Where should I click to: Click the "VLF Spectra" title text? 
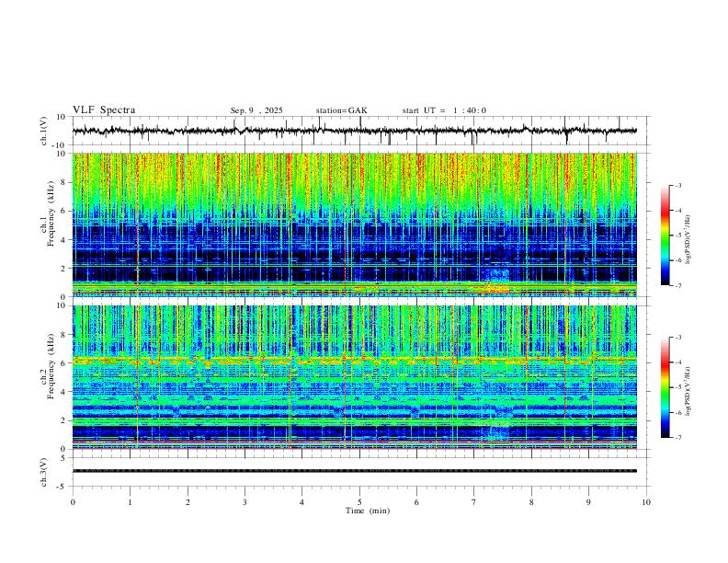tap(104, 110)
